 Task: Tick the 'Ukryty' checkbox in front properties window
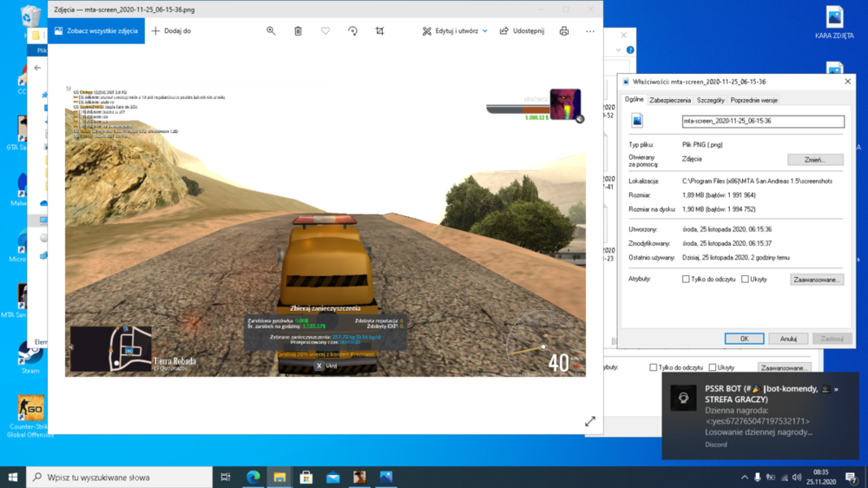pyautogui.click(x=745, y=280)
